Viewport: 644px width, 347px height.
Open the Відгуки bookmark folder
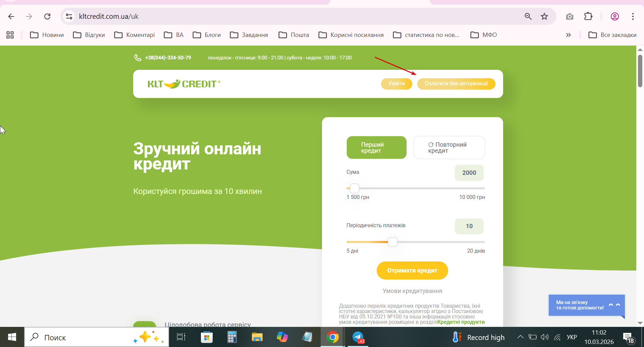tap(89, 35)
